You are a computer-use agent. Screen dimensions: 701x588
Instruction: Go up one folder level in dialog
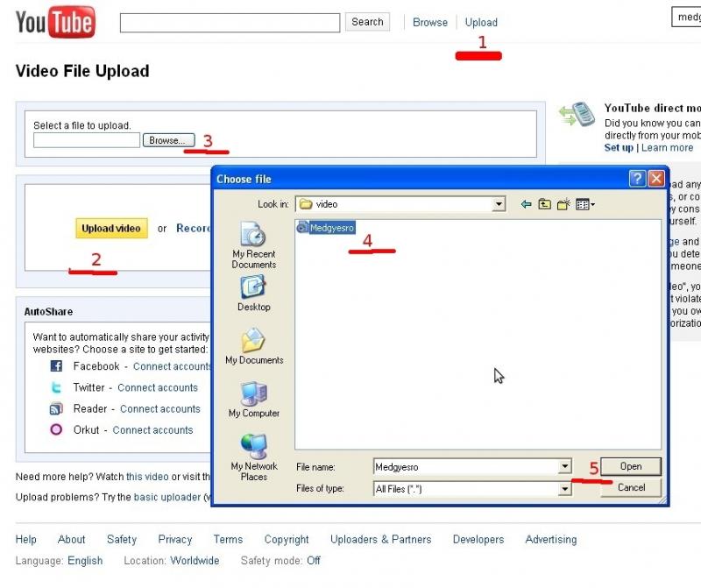[544, 204]
